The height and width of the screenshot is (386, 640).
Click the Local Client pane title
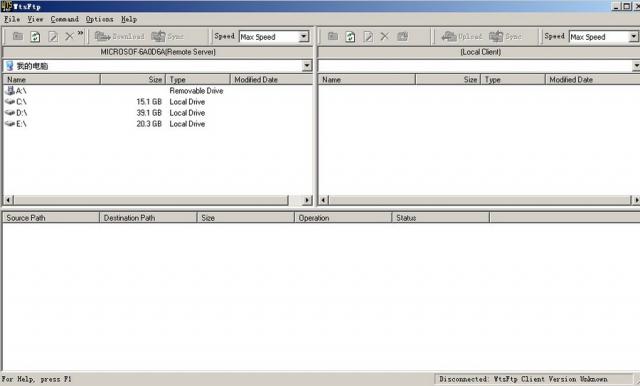click(480, 52)
